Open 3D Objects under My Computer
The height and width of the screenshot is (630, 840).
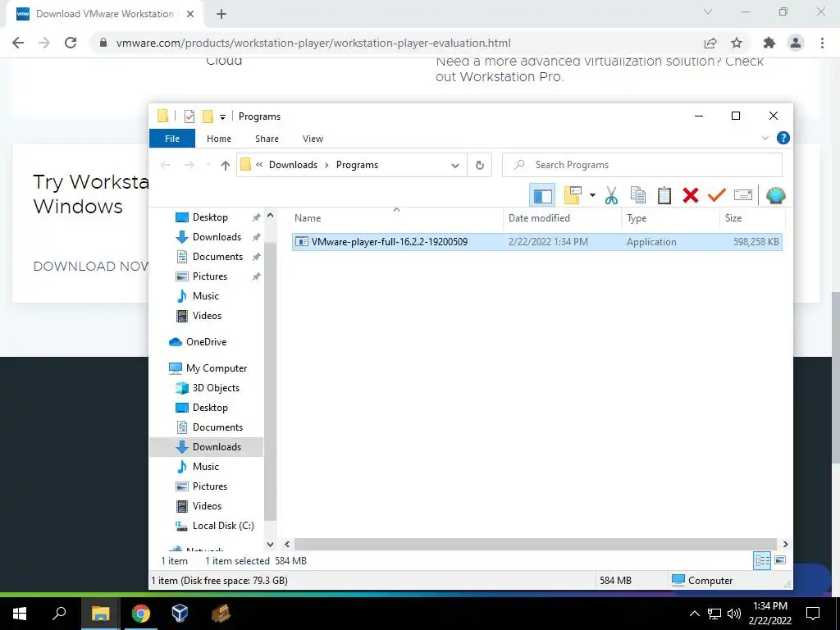216,388
